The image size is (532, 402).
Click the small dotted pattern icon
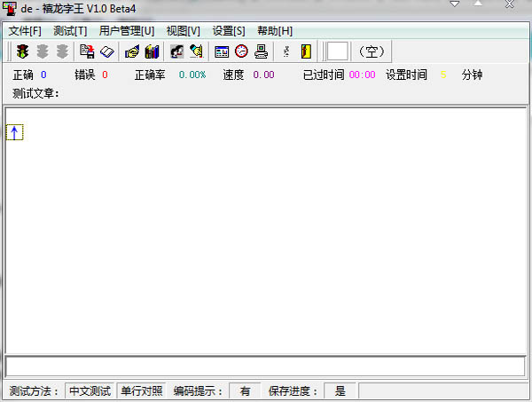coord(286,51)
